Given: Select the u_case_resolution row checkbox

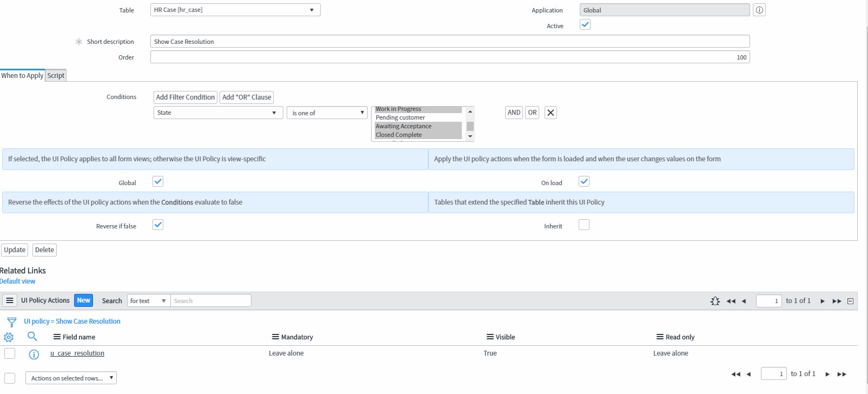Looking at the screenshot, I should pyautogui.click(x=10, y=353).
